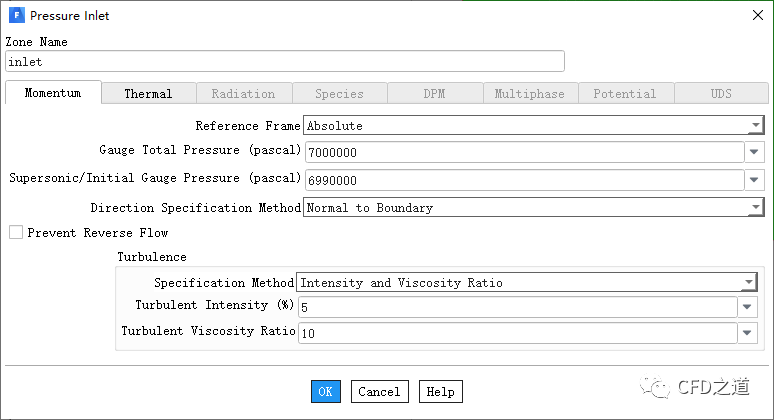774x420 pixels.
Task: Expand Turbulent Viscosity Ratio options arrow
Action: tap(748, 333)
